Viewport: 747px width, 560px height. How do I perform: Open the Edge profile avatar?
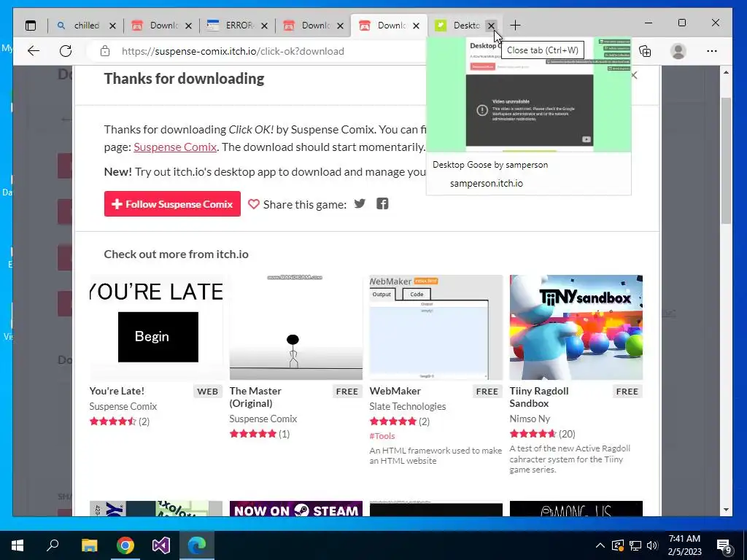click(x=678, y=51)
